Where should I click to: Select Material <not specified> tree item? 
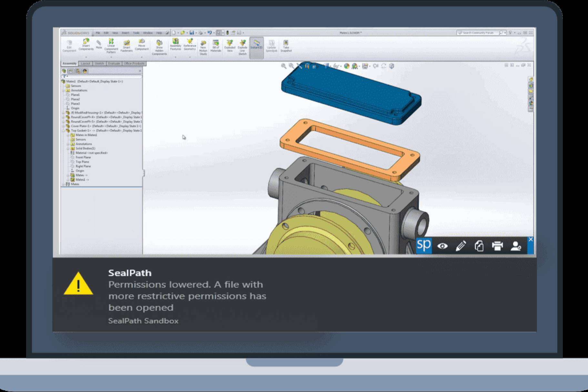tap(92, 153)
